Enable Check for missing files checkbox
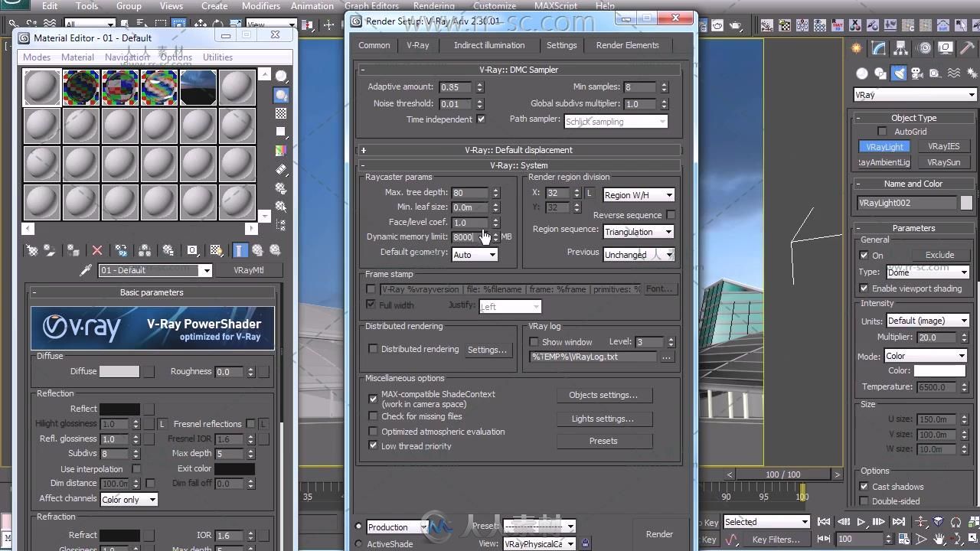 click(373, 416)
